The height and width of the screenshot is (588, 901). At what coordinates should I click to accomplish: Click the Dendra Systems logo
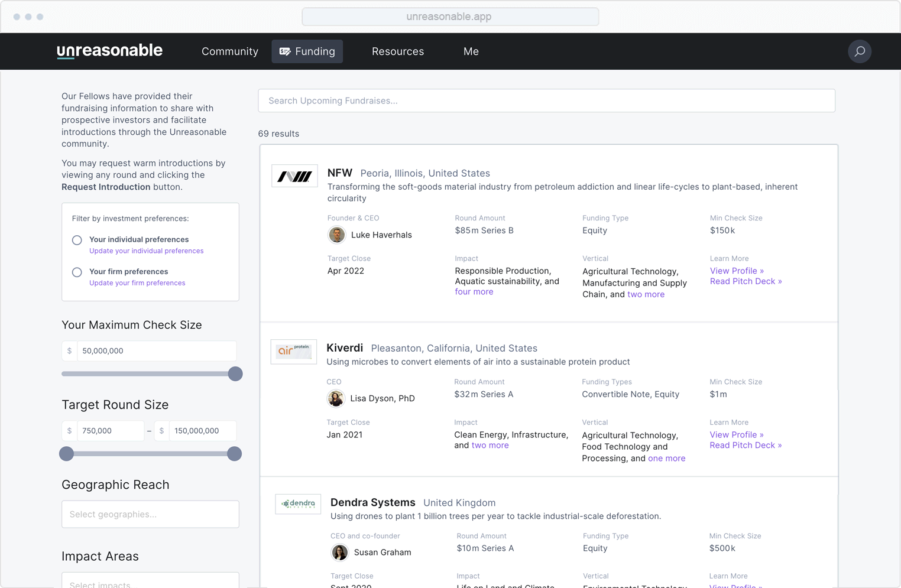coord(298,504)
